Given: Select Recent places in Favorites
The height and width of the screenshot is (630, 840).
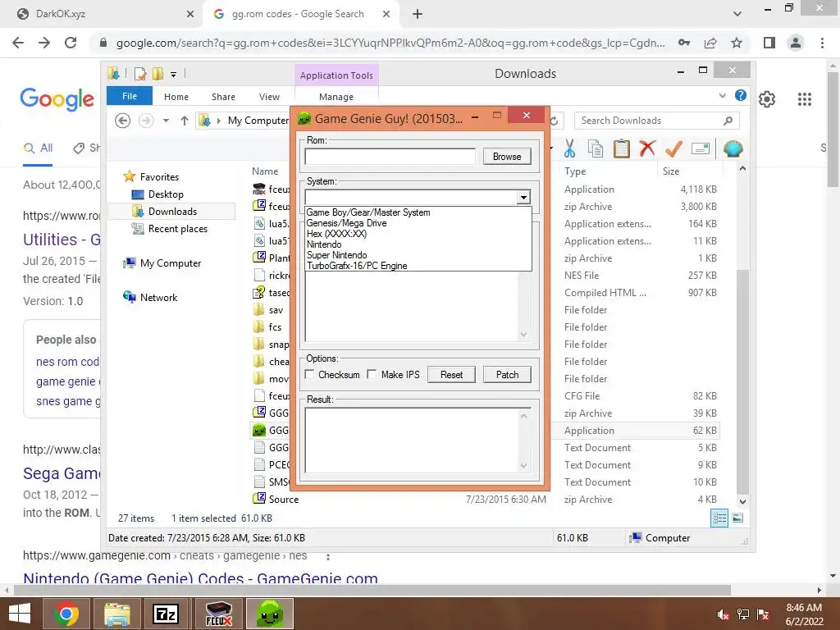Looking at the screenshot, I should 177,229.
